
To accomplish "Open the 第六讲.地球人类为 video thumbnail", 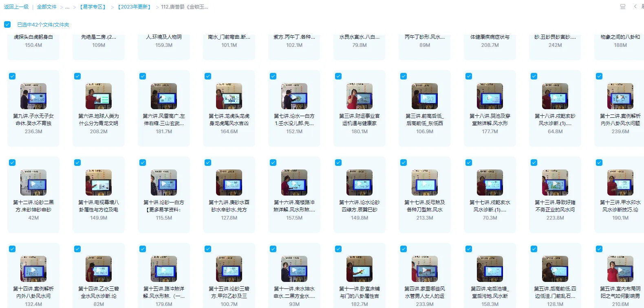I will tap(99, 96).
